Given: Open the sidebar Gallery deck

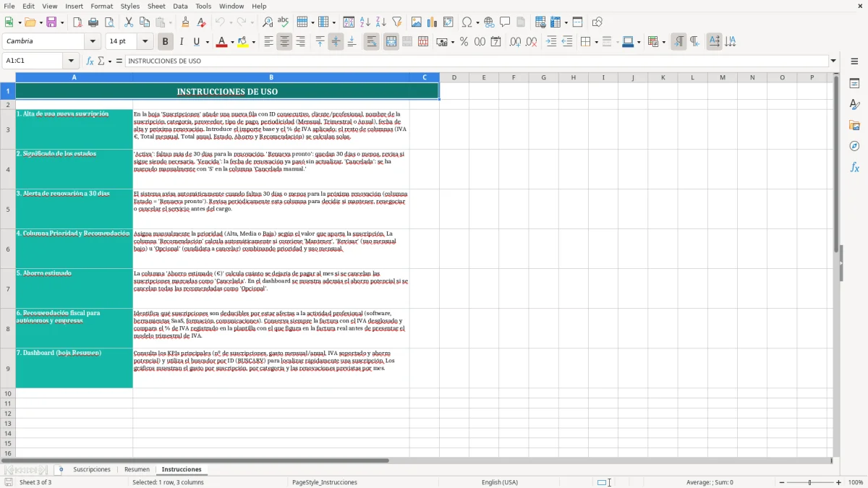Looking at the screenshot, I should [x=854, y=126].
